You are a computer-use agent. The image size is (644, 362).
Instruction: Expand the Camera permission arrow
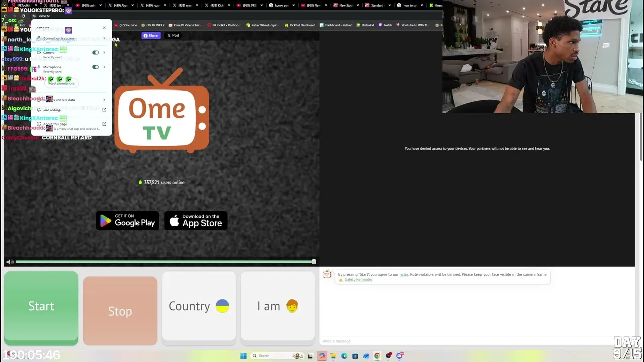point(104,52)
